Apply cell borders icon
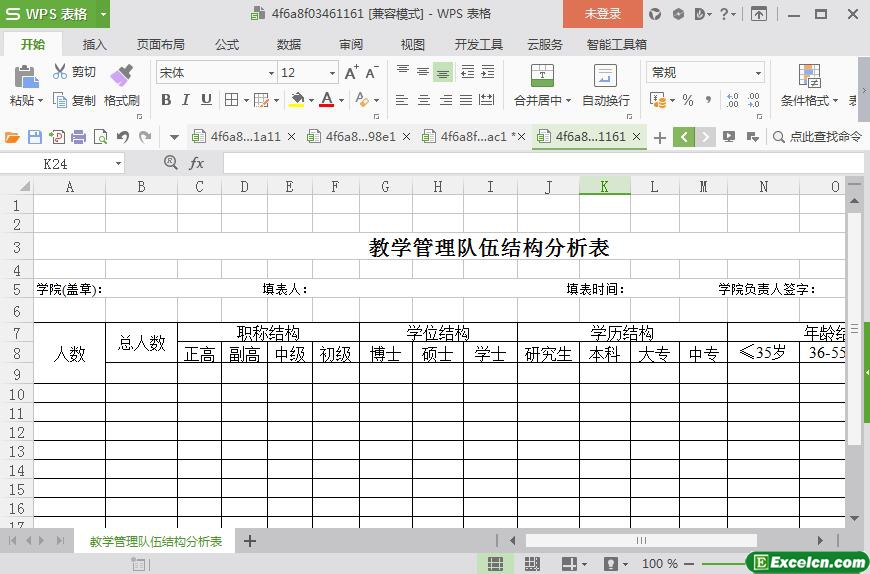Viewport: 870px width, 574px height. [x=231, y=100]
